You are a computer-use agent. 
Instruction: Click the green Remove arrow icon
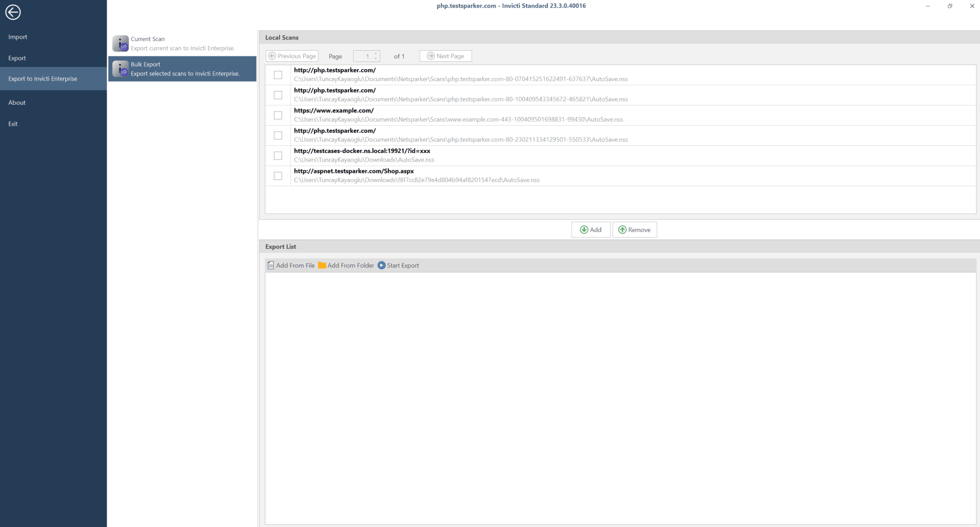point(622,230)
